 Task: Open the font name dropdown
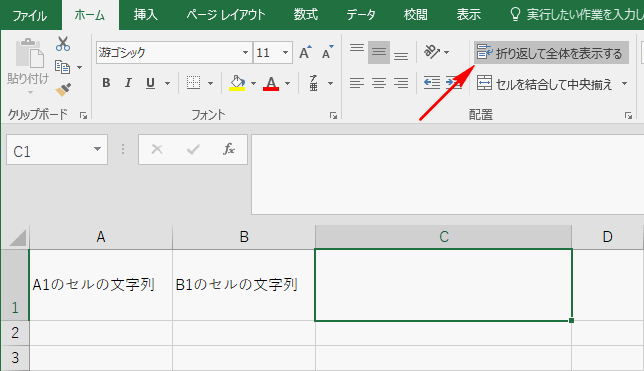(x=245, y=53)
